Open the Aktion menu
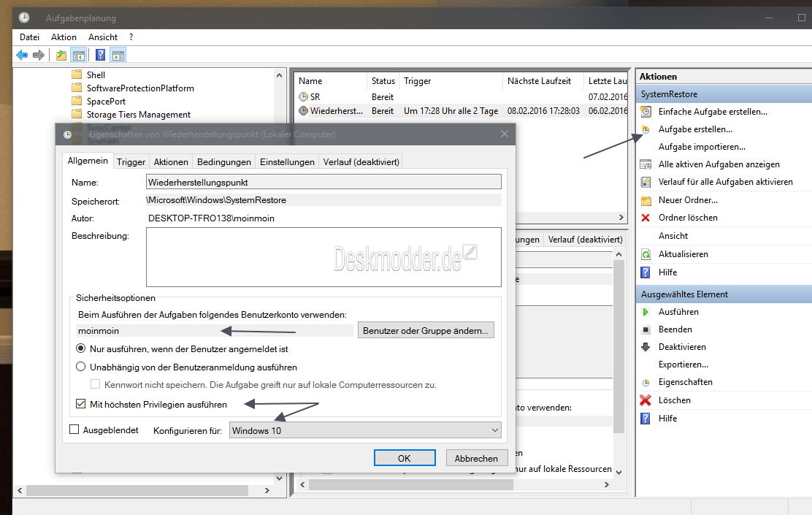The image size is (812, 515). pos(64,37)
